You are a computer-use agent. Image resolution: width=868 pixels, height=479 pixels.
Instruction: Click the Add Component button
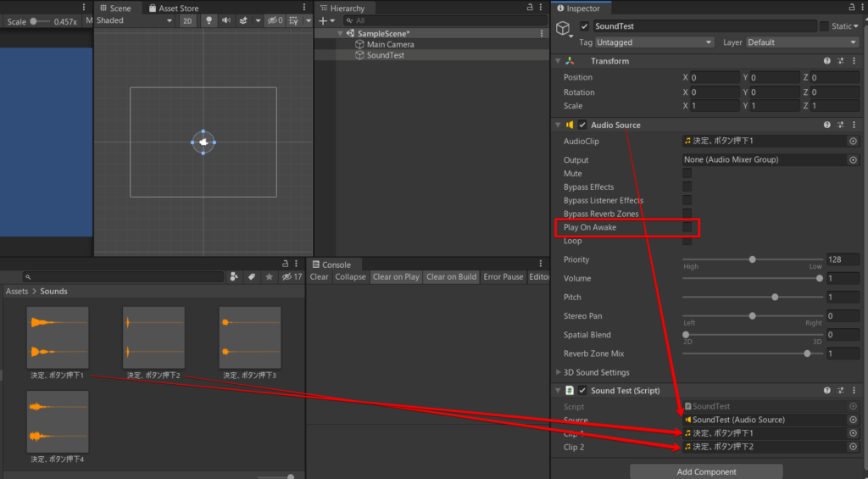(x=706, y=472)
